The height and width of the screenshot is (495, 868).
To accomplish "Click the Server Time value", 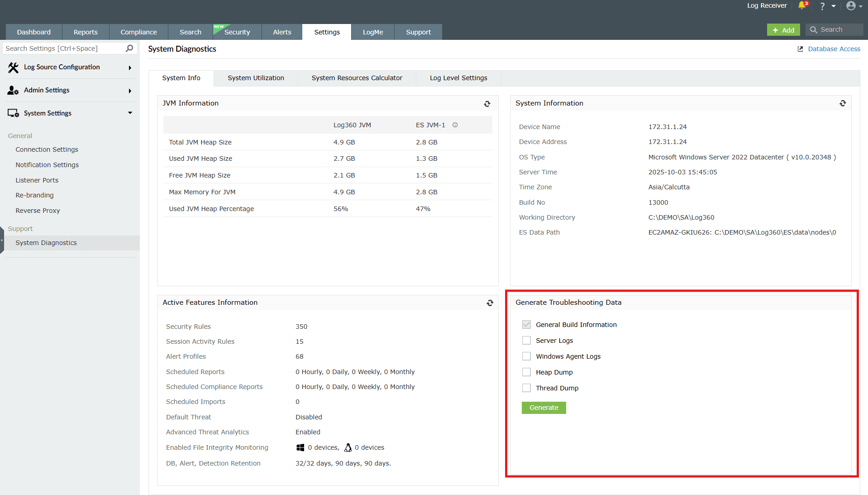I will pos(682,172).
